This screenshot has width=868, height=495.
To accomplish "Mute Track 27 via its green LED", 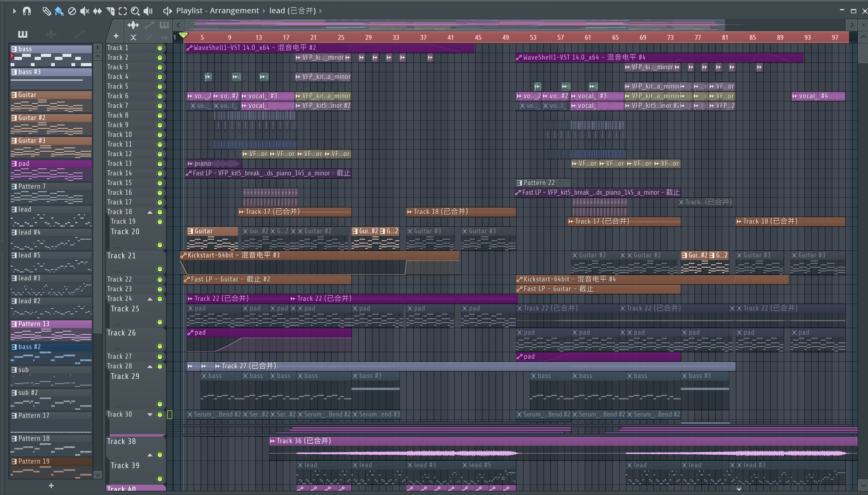I will (159, 357).
